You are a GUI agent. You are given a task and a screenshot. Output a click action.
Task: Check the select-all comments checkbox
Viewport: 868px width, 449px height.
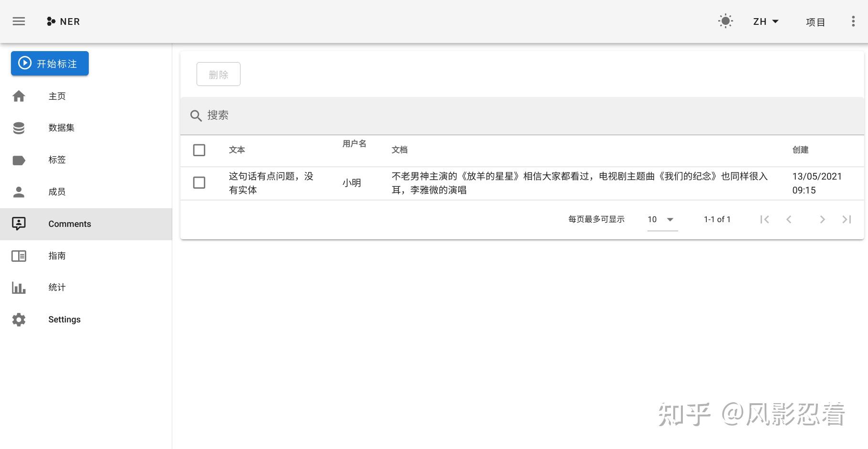(199, 150)
